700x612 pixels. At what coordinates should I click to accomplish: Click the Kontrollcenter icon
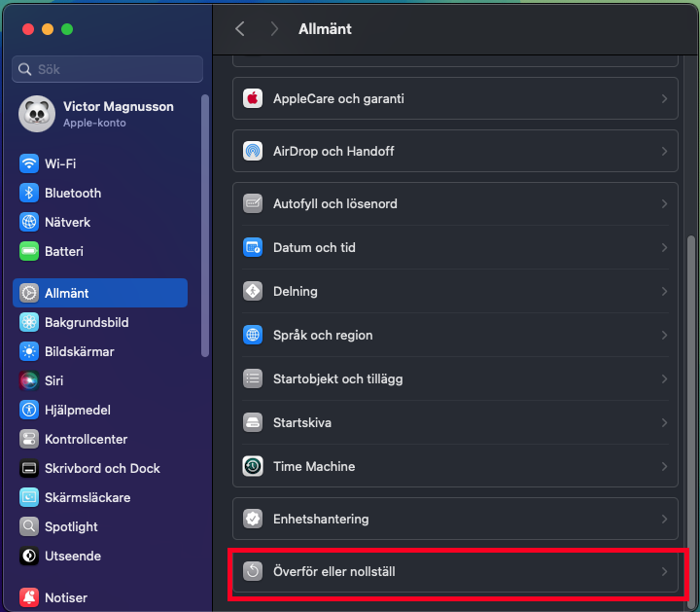point(29,439)
